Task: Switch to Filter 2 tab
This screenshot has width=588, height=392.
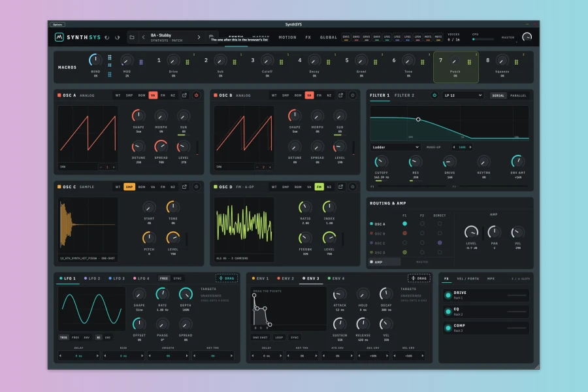Action: coord(404,95)
